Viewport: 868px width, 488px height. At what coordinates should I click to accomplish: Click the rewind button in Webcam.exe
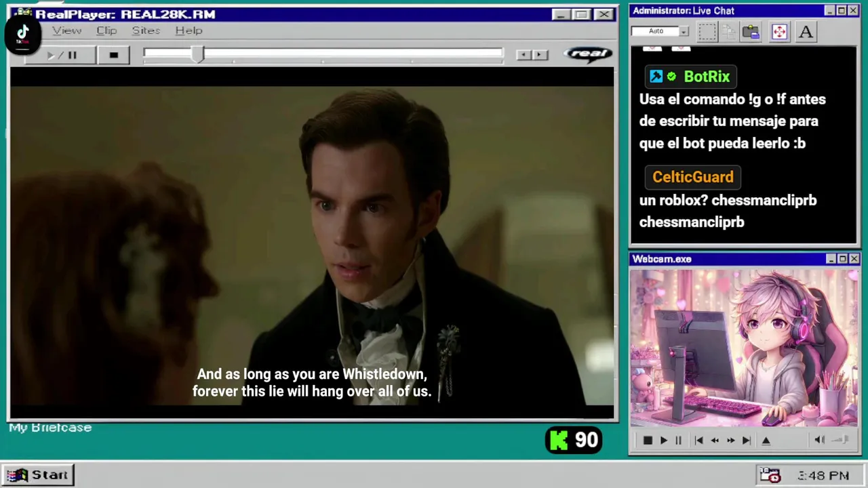(x=714, y=441)
